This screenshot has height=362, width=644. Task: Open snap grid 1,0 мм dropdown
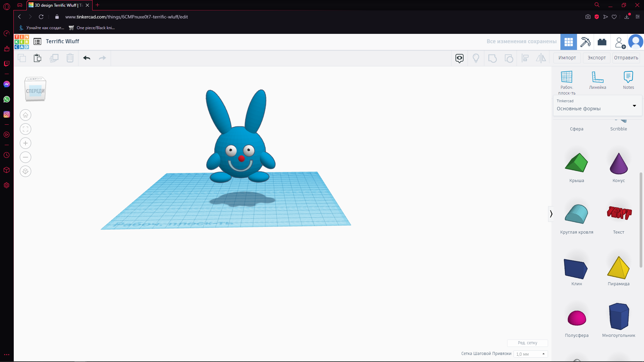[x=530, y=354]
